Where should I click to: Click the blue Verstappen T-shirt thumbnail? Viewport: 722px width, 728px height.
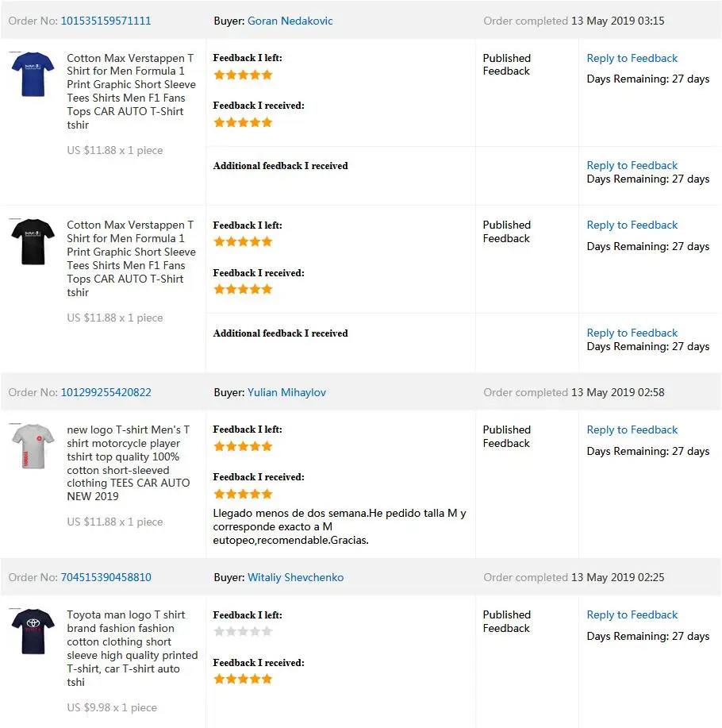point(33,74)
